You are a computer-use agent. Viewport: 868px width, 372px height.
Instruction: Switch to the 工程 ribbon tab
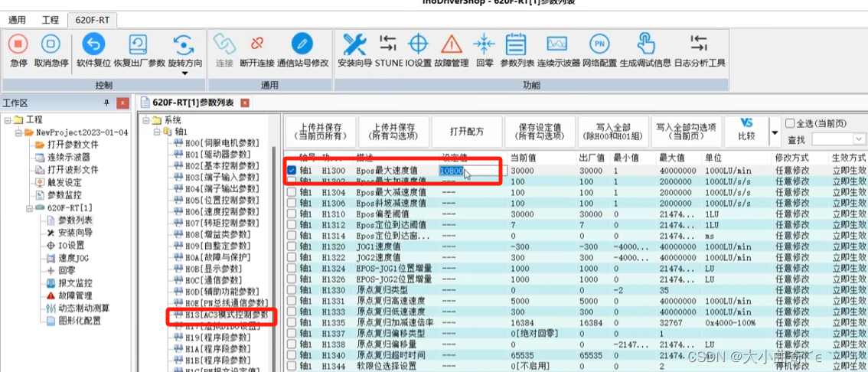coord(51,20)
